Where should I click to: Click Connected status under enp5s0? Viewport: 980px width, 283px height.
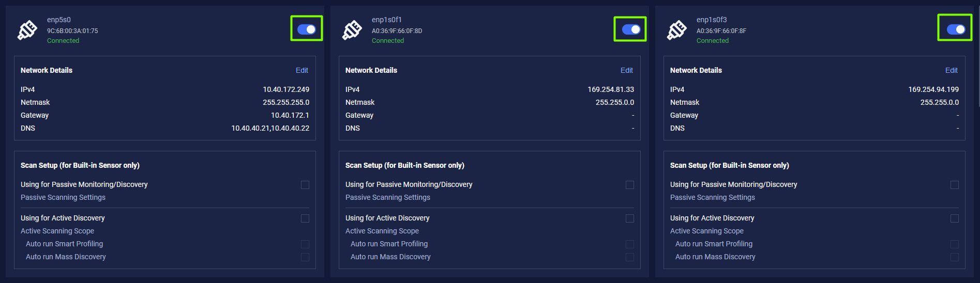point(63,41)
